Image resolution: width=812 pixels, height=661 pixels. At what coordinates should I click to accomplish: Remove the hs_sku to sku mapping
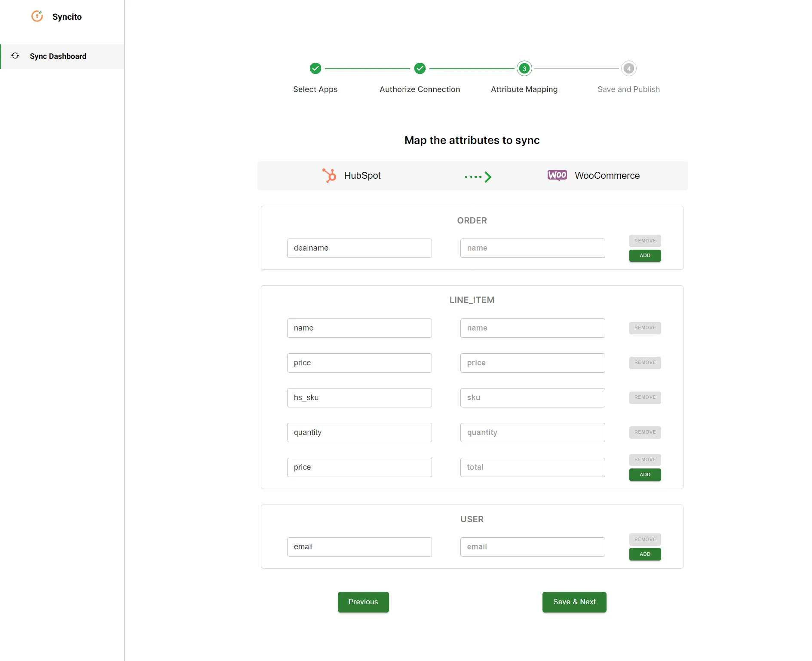[x=644, y=397]
